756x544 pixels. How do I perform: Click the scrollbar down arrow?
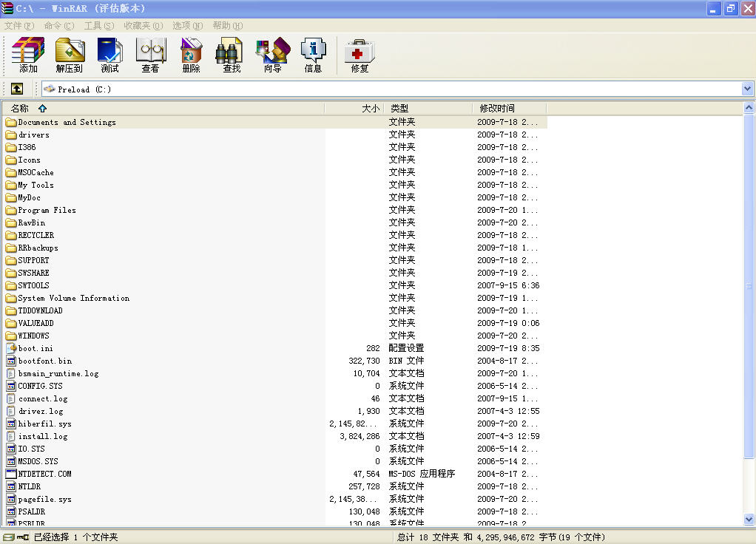click(x=749, y=519)
